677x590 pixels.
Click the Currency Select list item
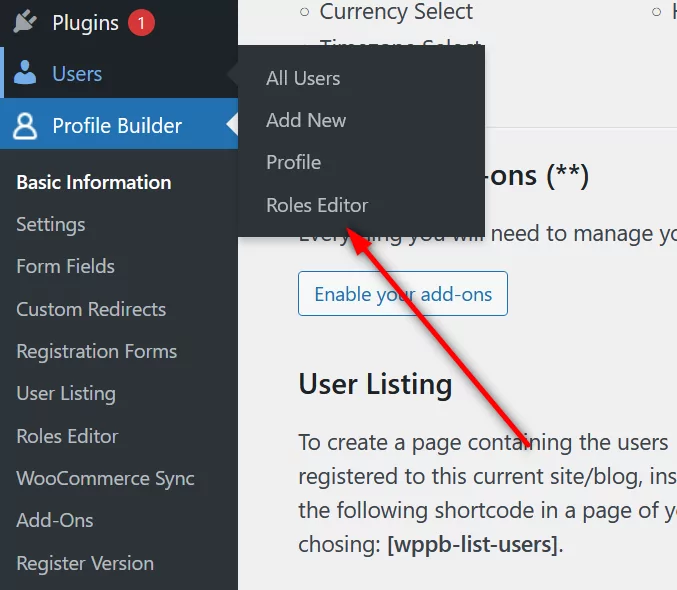click(x=396, y=11)
